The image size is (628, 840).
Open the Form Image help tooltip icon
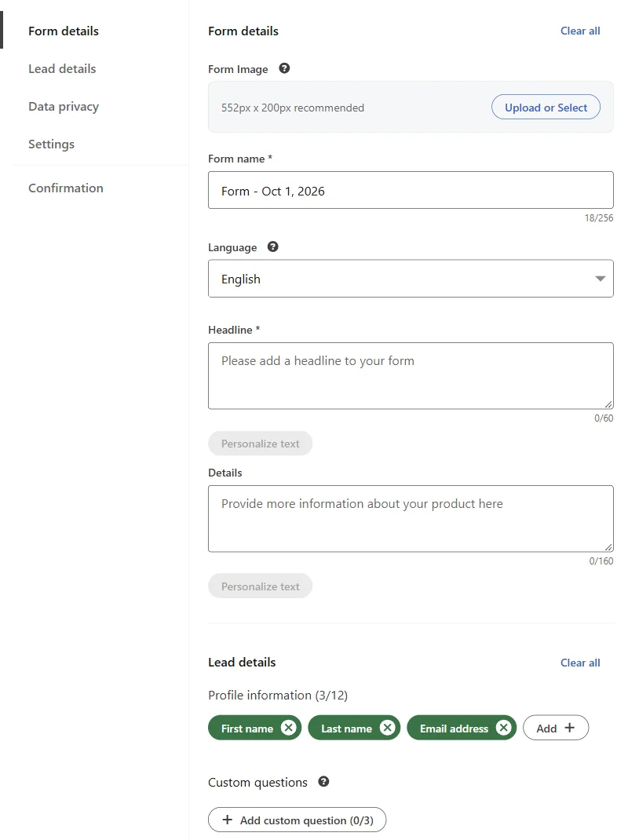(x=284, y=68)
